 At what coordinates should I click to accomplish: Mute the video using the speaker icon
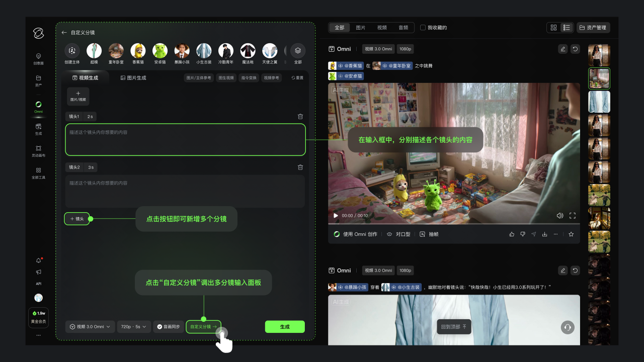[560, 216]
